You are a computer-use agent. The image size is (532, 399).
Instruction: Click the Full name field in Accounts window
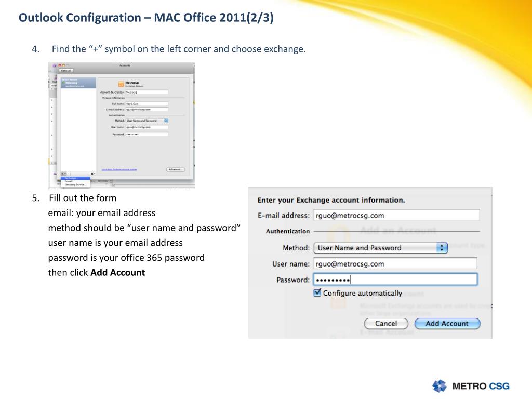tap(147, 104)
